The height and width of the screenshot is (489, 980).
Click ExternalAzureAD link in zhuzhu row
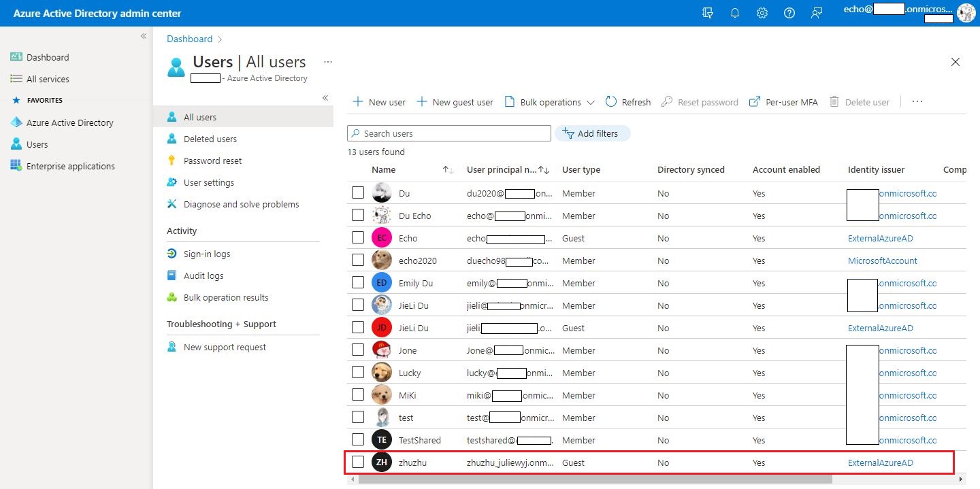pyautogui.click(x=881, y=462)
